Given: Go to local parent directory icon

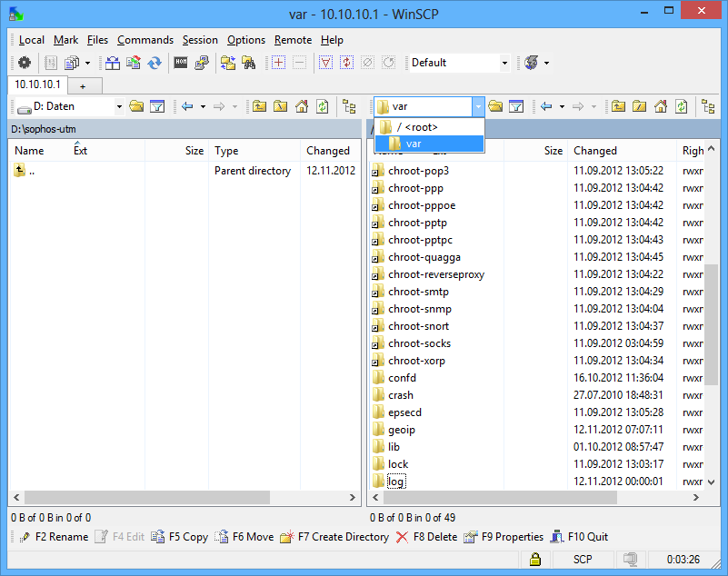Looking at the screenshot, I should point(259,106).
